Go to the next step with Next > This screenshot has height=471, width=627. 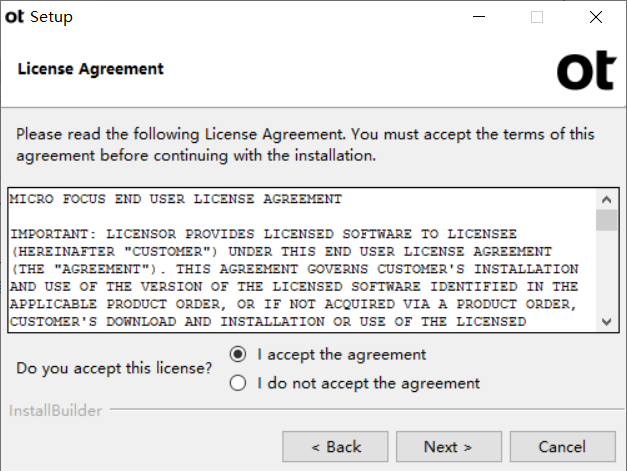pos(449,447)
